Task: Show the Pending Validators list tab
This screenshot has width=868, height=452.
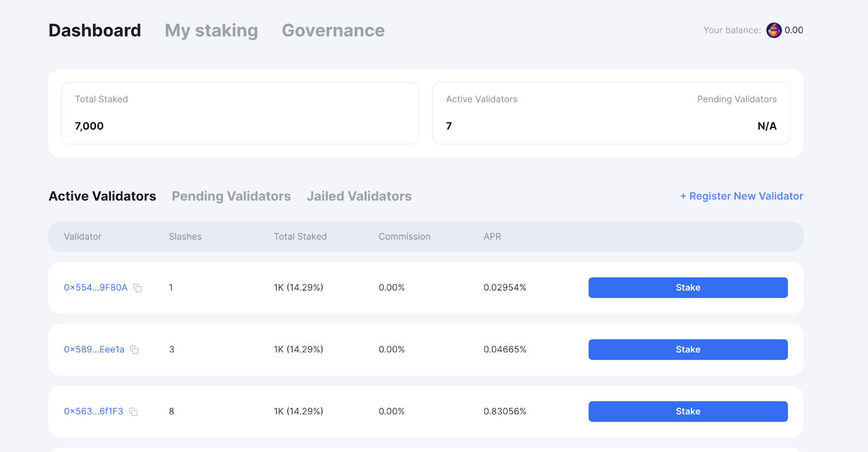Action: 231,196
